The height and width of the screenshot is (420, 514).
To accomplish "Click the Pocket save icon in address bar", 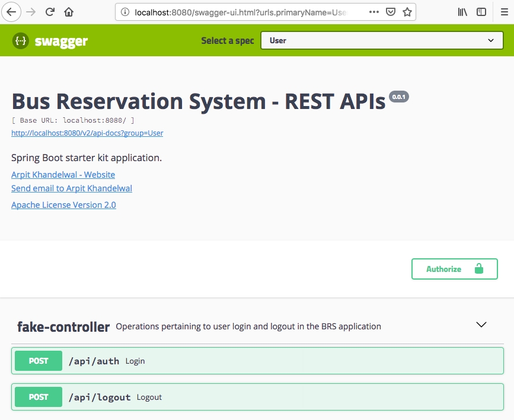I will tap(391, 12).
